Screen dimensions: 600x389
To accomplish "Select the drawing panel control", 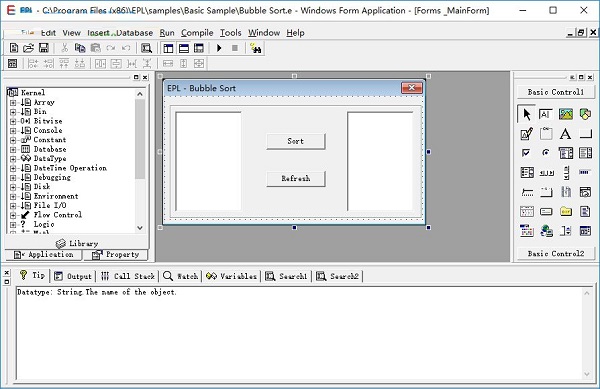I will [527, 134].
